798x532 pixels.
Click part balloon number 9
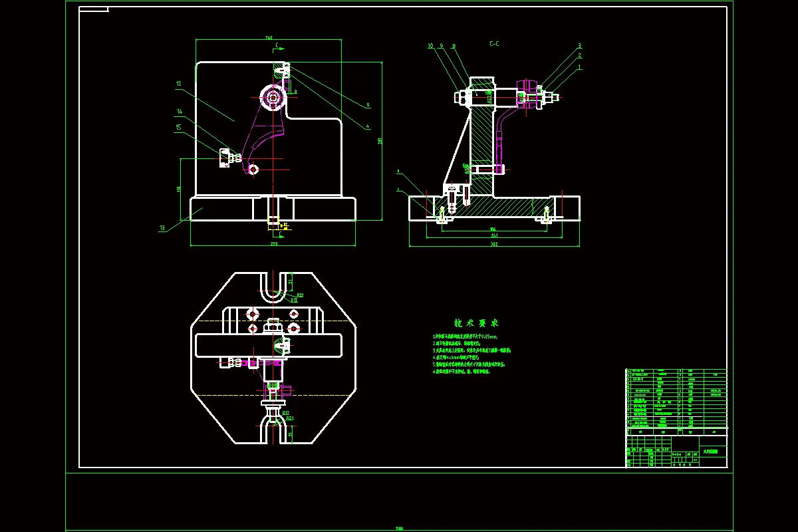[441, 46]
